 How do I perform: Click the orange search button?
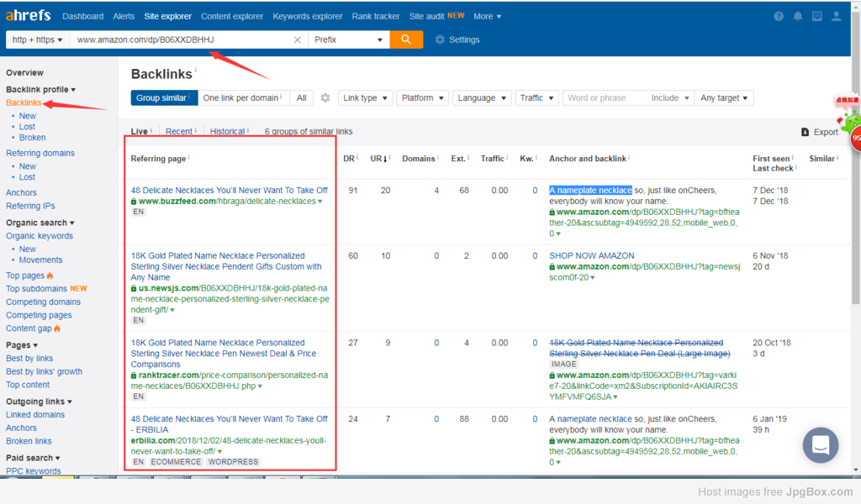point(406,39)
